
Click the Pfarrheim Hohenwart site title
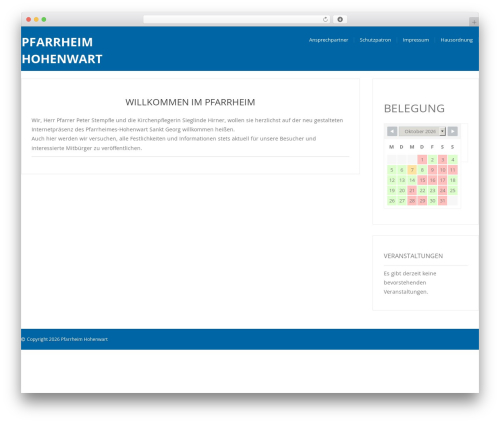coord(62,50)
